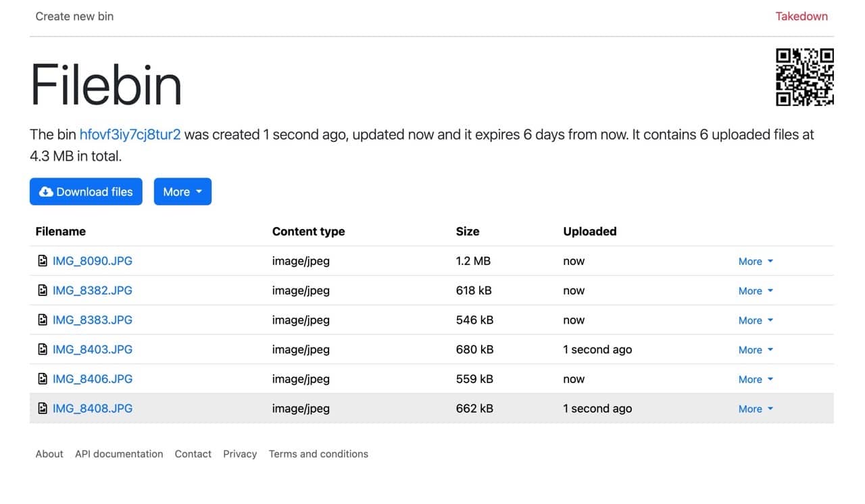865x504 pixels.
Task: Click the file icon beside IMG_8382.JPG
Action: coord(43,291)
